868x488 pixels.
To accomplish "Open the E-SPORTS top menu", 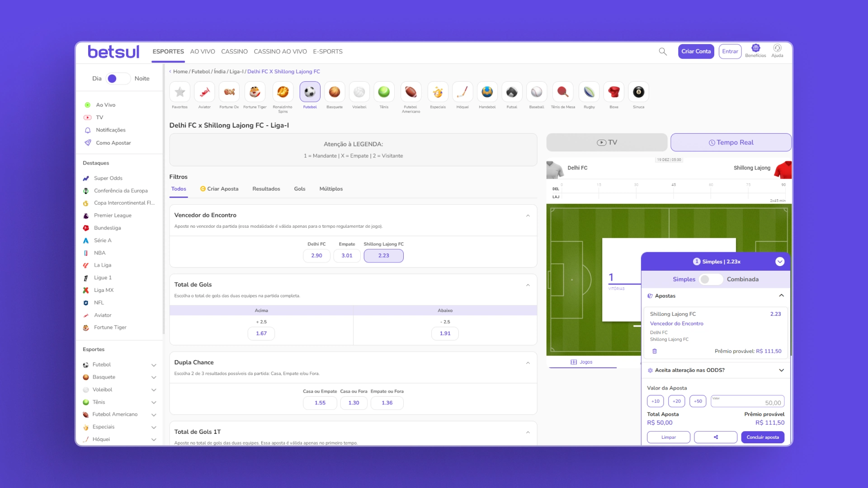I will coord(328,52).
